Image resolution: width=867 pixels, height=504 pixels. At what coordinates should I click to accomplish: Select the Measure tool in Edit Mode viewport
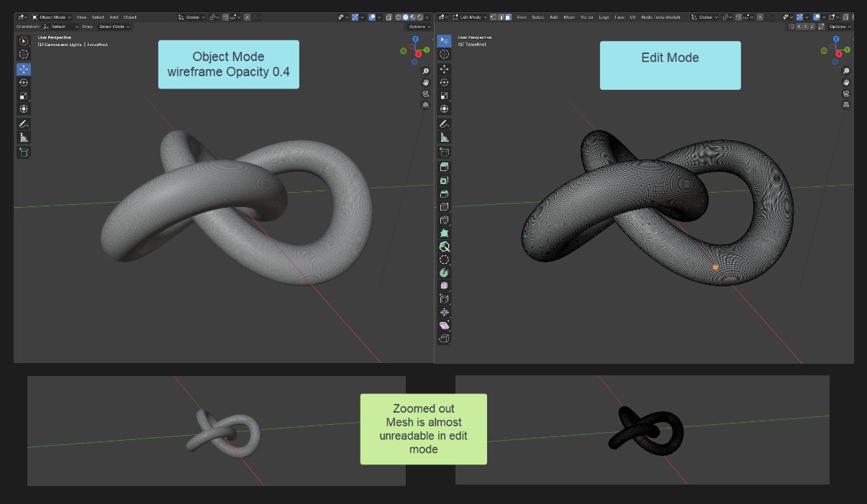pyautogui.click(x=445, y=137)
